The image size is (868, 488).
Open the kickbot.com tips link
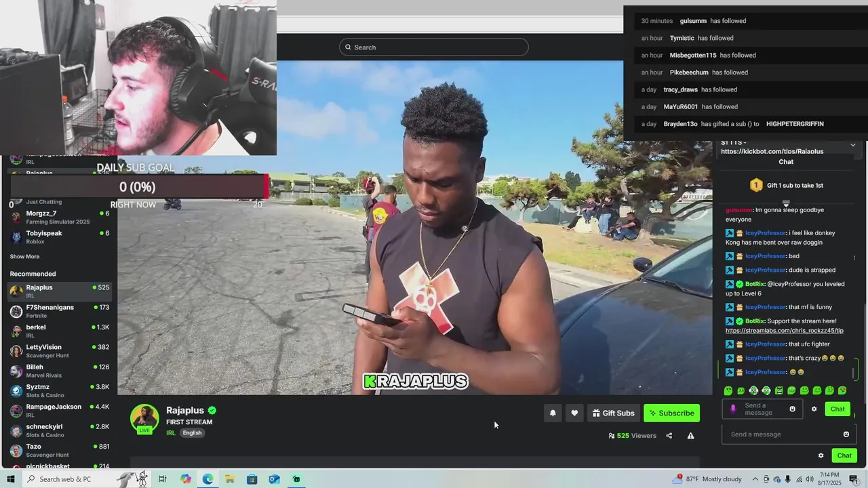[x=772, y=151]
